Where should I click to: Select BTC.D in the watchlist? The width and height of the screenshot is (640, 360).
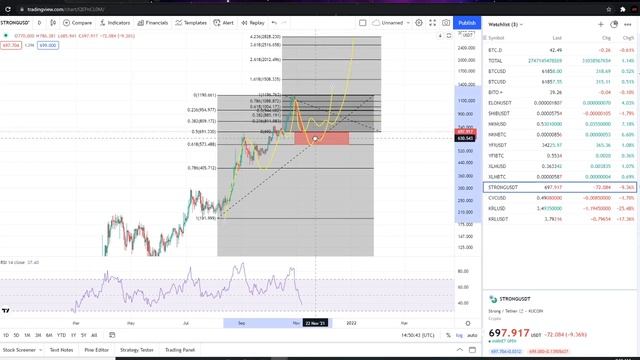coord(560,50)
